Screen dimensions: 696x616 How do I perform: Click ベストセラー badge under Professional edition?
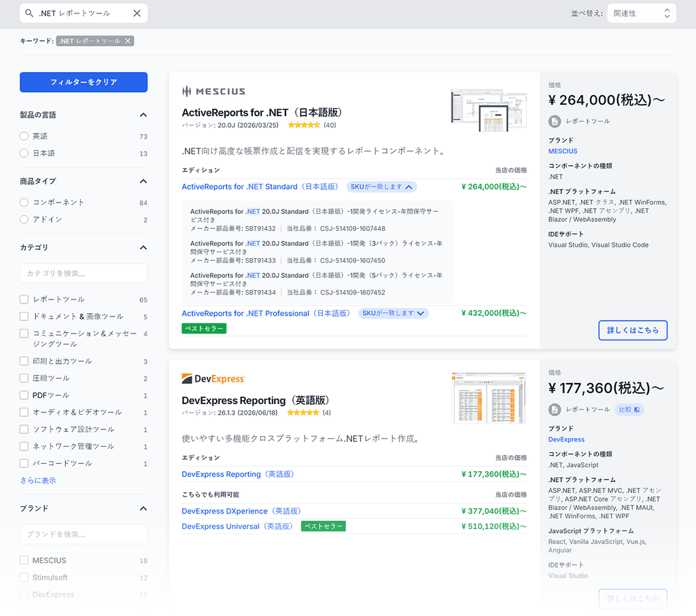204,328
